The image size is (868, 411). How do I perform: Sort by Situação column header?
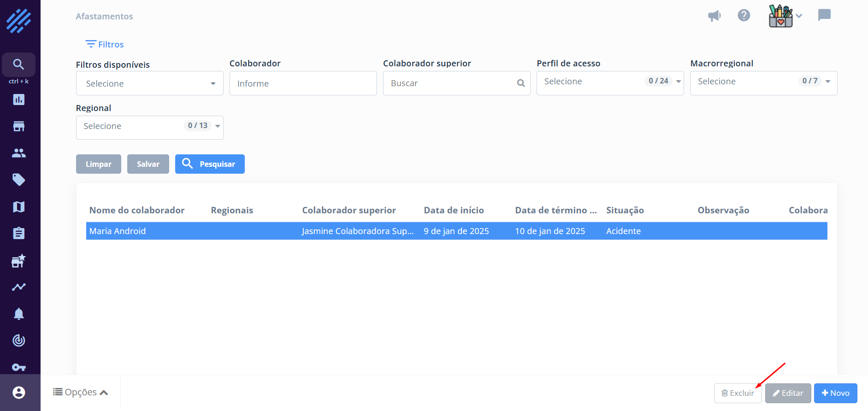tap(625, 210)
